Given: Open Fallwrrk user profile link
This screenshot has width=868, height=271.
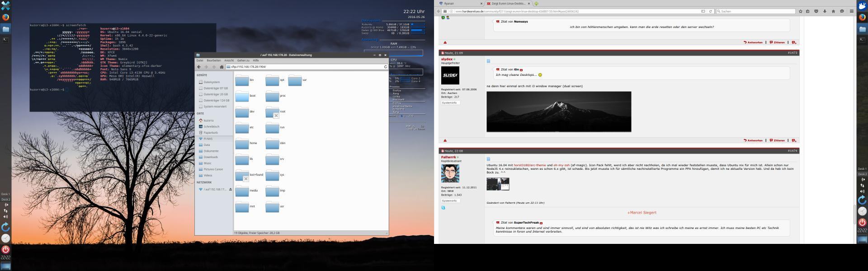Looking at the screenshot, I should click(x=448, y=157).
